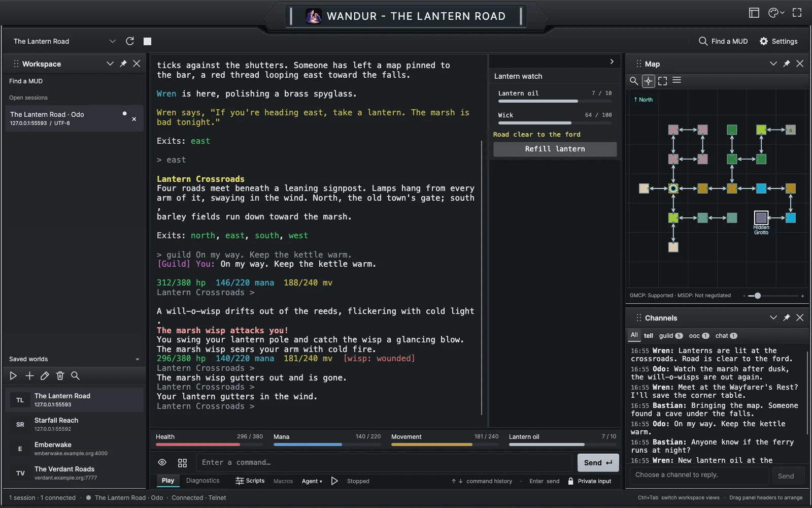Select the tell channel tab
The width and height of the screenshot is (812, 508).
pos(649,336)
